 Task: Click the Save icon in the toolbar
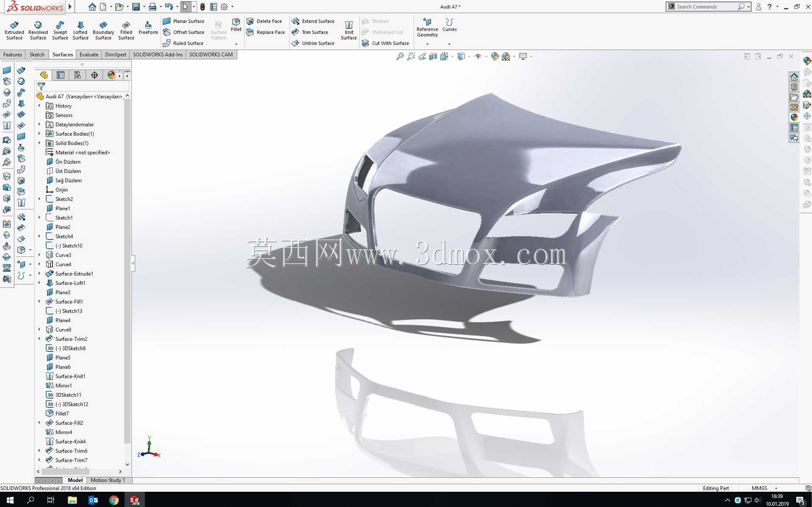[136, 7]
